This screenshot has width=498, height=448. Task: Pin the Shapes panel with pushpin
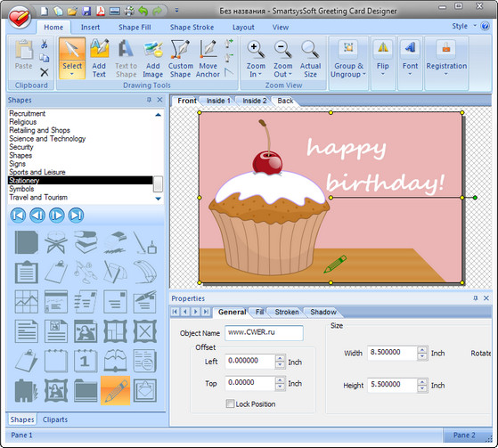pyautogui.click(x=149, y=100)
